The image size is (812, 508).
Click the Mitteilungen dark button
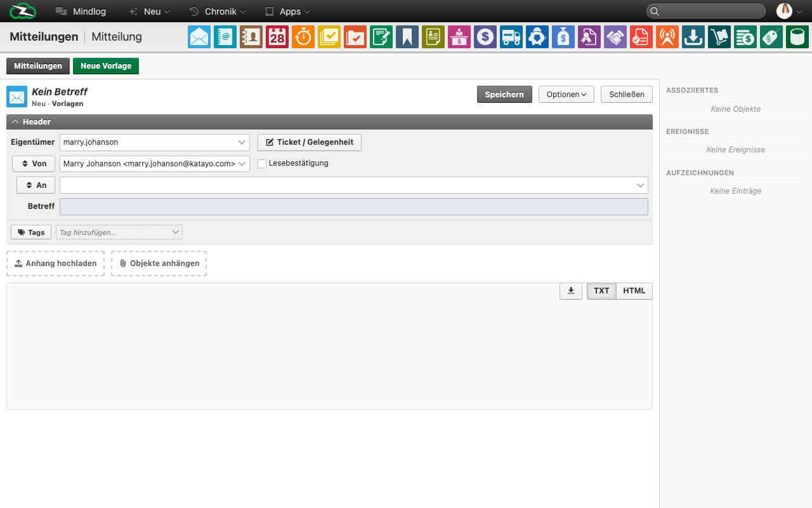coord(38,66)
